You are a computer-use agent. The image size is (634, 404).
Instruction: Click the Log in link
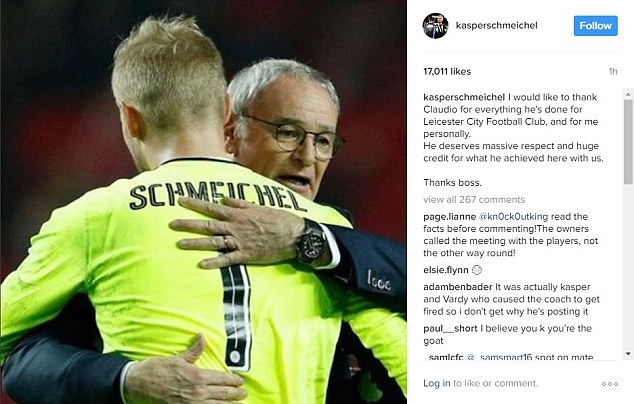pos(436,383)
